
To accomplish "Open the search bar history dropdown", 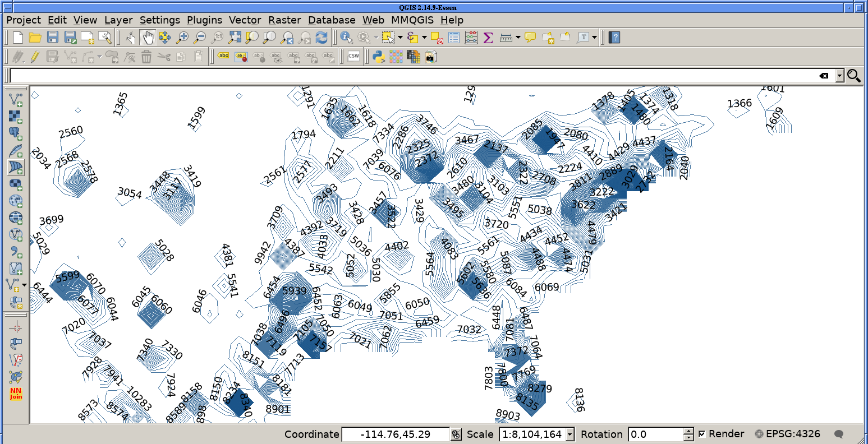I will (839, 76).
